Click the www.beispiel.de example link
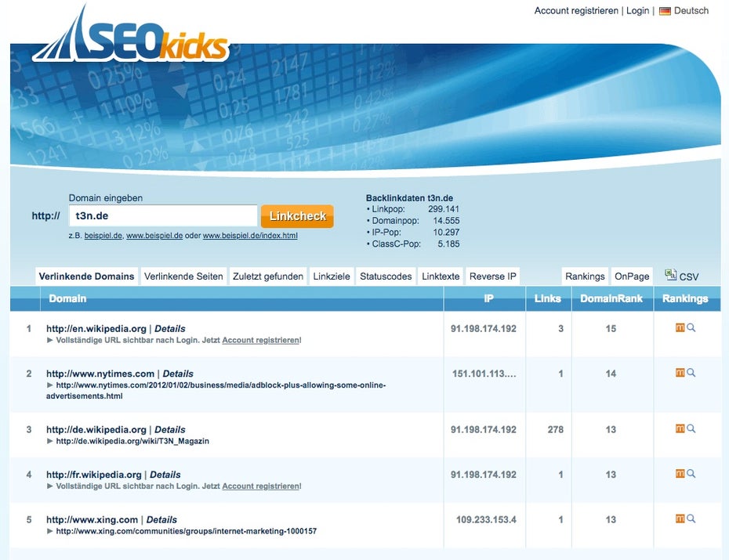This screenshot has width=729, height=560. click(x=154, y=236)
